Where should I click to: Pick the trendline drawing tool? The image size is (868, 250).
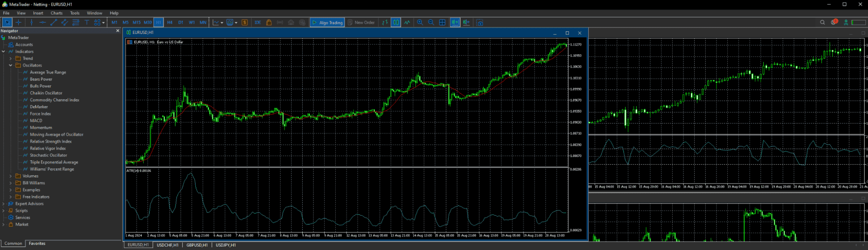coord(53,23)
